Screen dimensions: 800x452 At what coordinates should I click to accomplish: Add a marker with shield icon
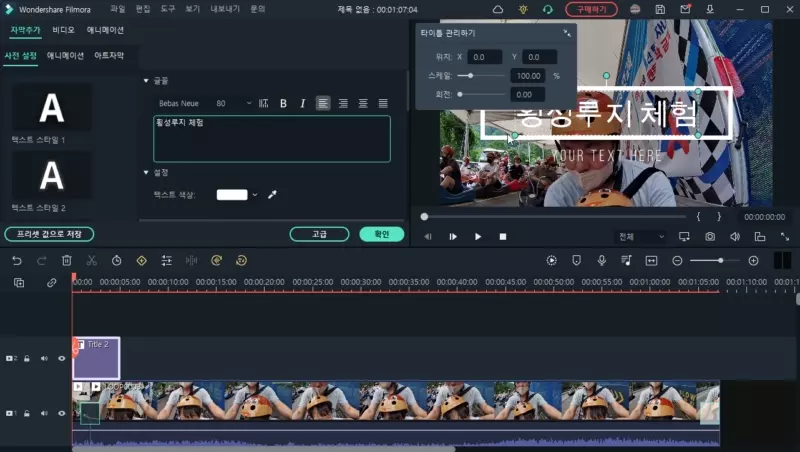[577, 261]
